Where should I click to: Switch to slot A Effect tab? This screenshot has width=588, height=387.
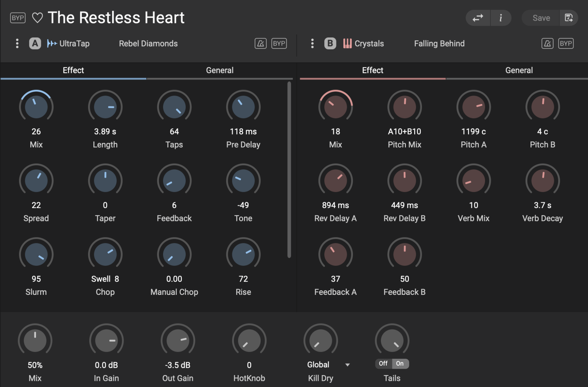[73, 71]
